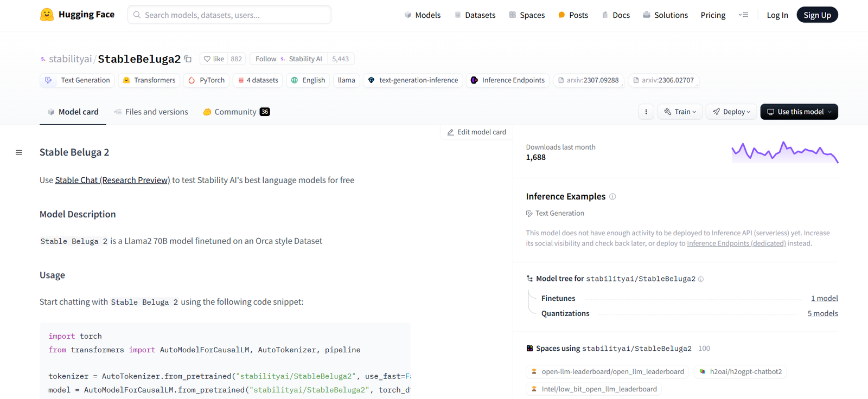The height and width of the screenshot is (399, 868).
Task: Toggle the table of contents hamburger icon
Action: click(19, 152)
